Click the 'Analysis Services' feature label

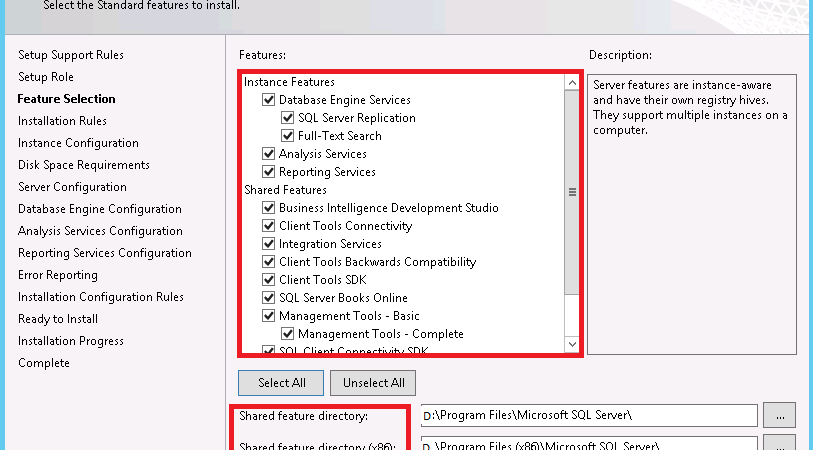point(323,153)
